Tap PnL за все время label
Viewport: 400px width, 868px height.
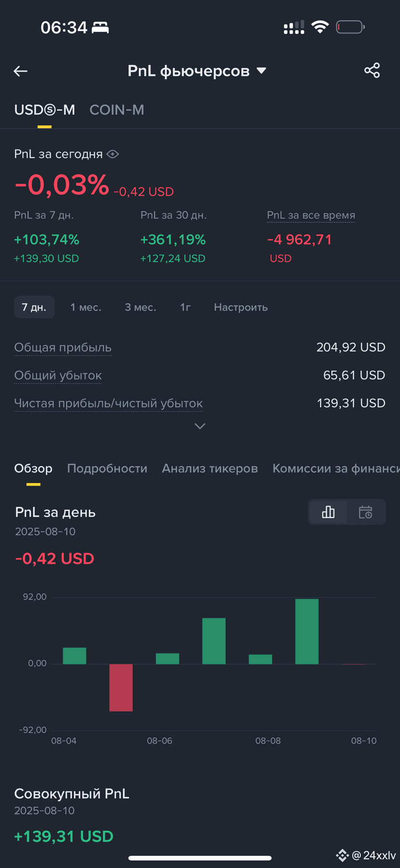tap(311, 215)
